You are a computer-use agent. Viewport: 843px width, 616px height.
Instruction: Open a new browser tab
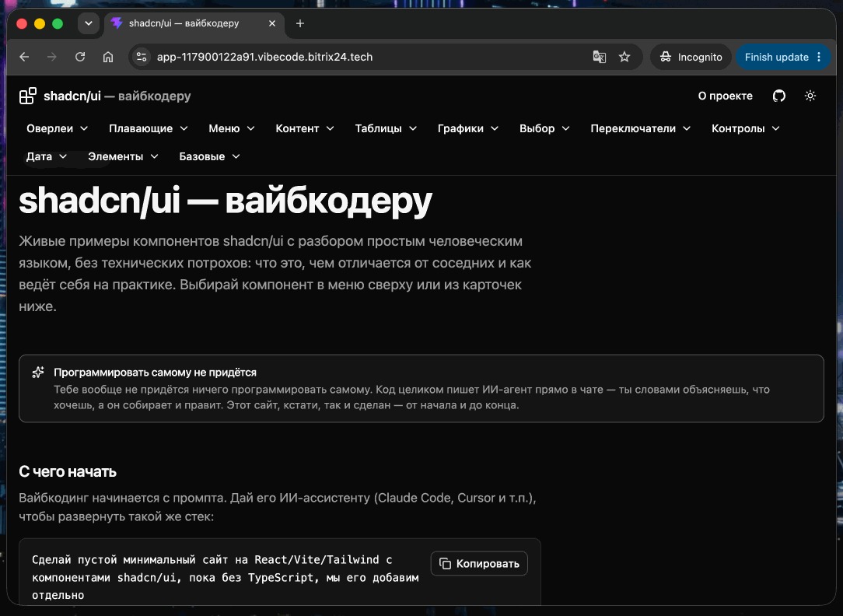pyautogui.click(x=300, y=23)
